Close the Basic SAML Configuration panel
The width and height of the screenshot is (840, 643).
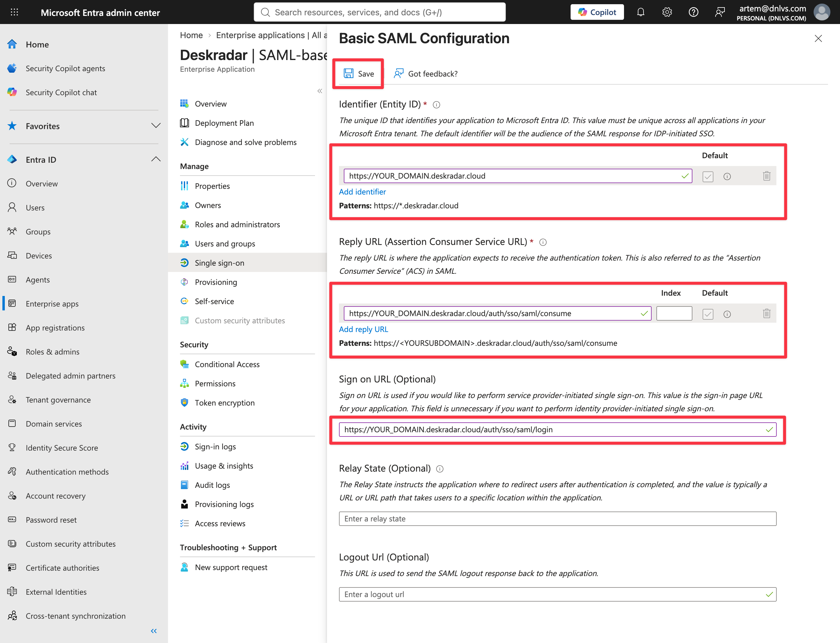coord(818,38)
